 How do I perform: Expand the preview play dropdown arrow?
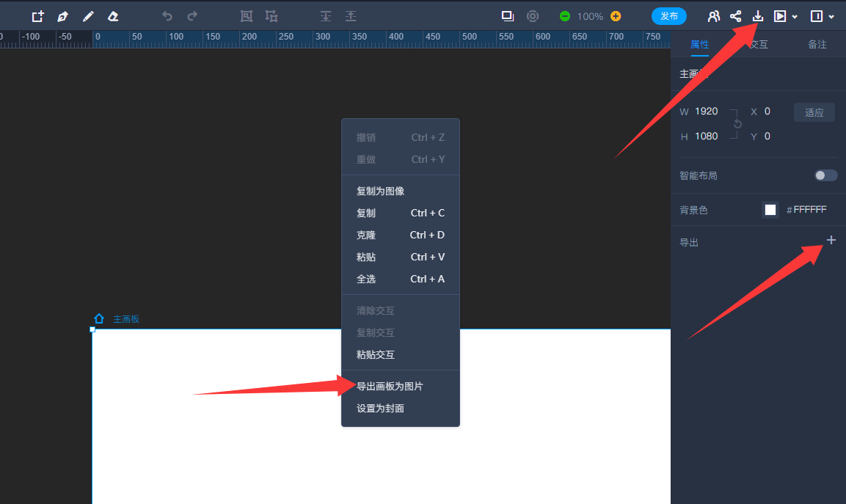click(x=795, y=17)
